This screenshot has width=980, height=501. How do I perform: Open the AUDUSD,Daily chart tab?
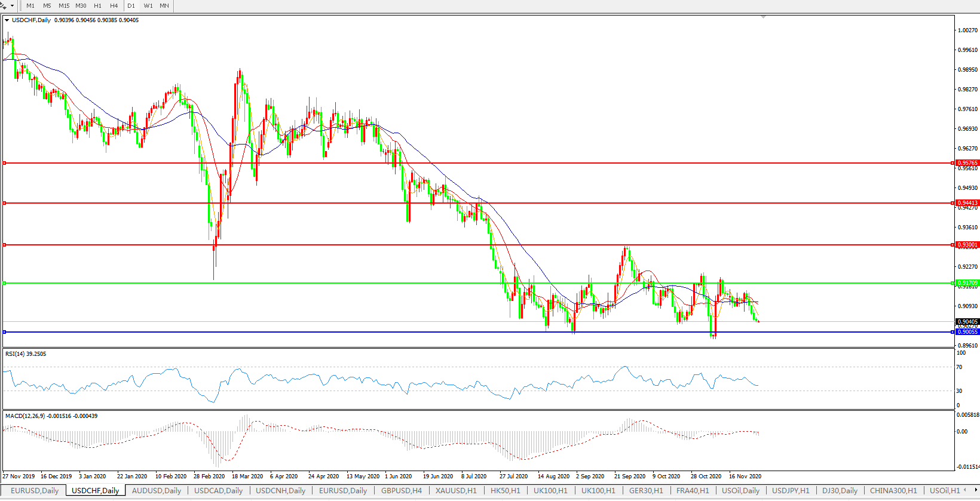point(156,491)
